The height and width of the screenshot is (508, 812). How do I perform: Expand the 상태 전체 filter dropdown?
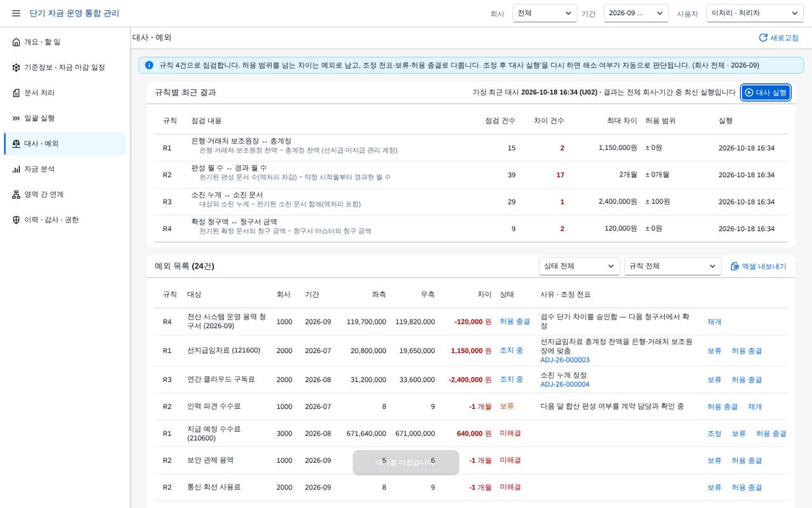[579, 266]
